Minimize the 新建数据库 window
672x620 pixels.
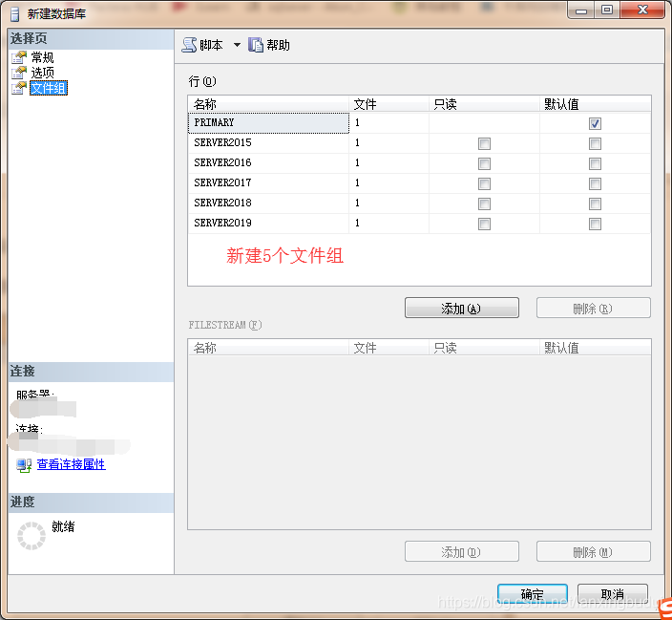click(x=581, y=11)
